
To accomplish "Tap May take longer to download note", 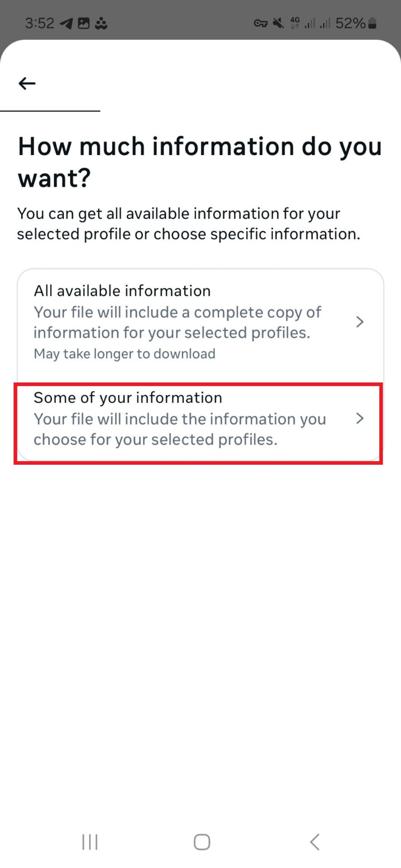I will [x=124, y=354].
